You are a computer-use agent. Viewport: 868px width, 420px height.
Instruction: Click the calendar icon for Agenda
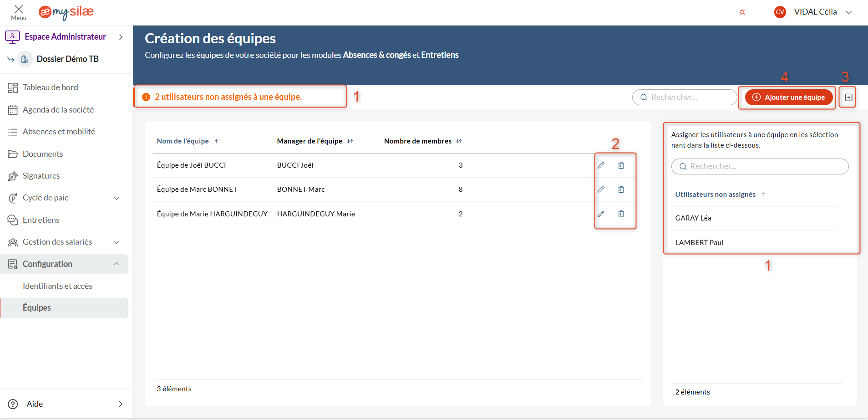[13, 110]
